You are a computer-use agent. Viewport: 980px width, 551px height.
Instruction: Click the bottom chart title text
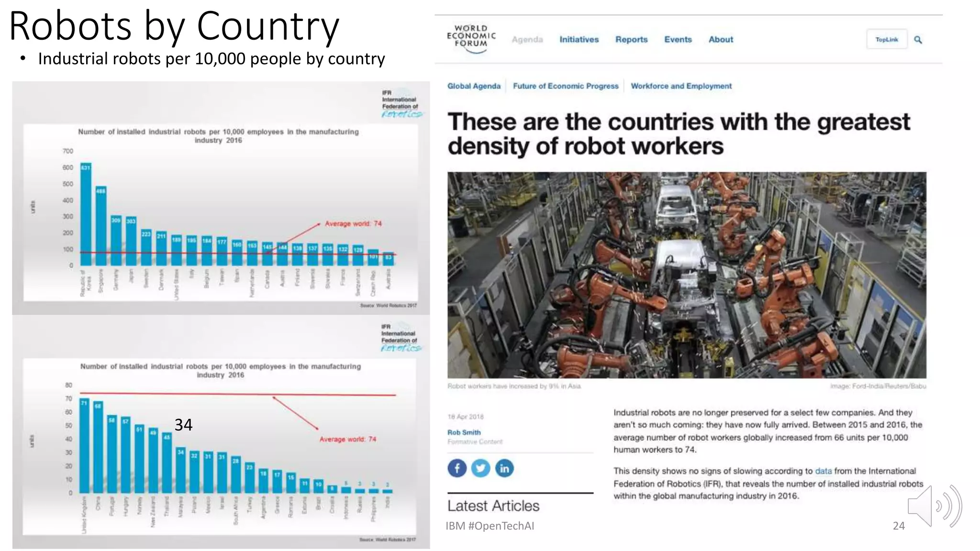tap(221, 371)
